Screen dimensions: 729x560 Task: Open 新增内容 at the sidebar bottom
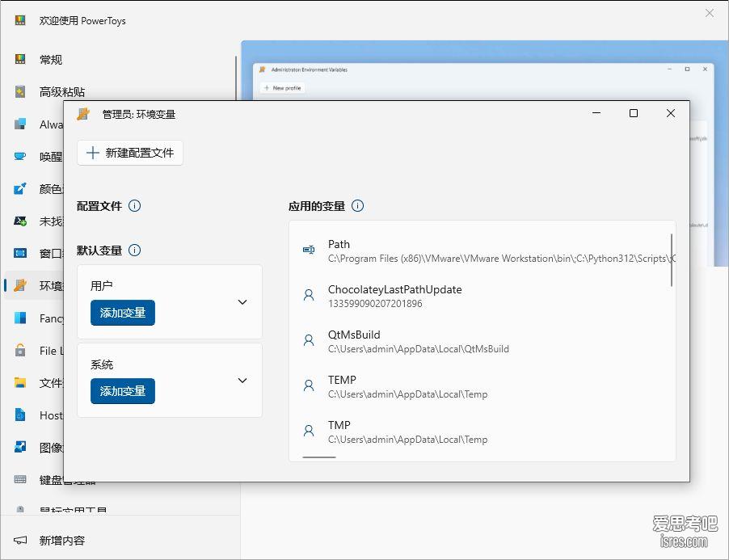62,540
